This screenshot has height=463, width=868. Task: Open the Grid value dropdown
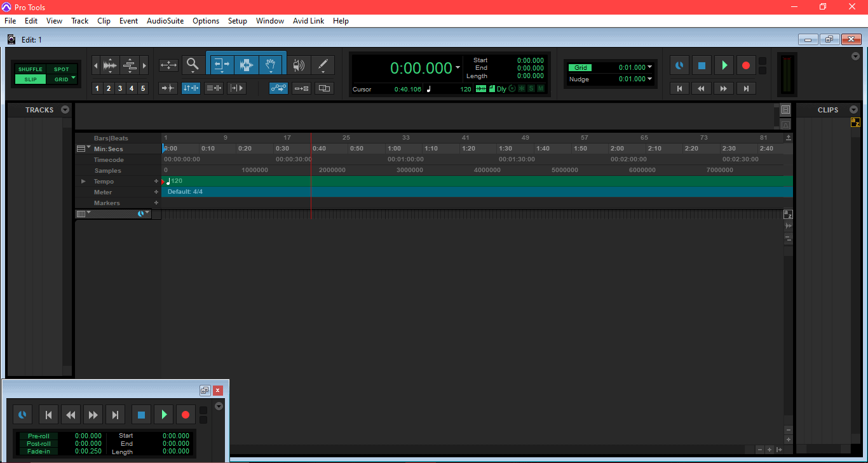[x=649, y=67]
